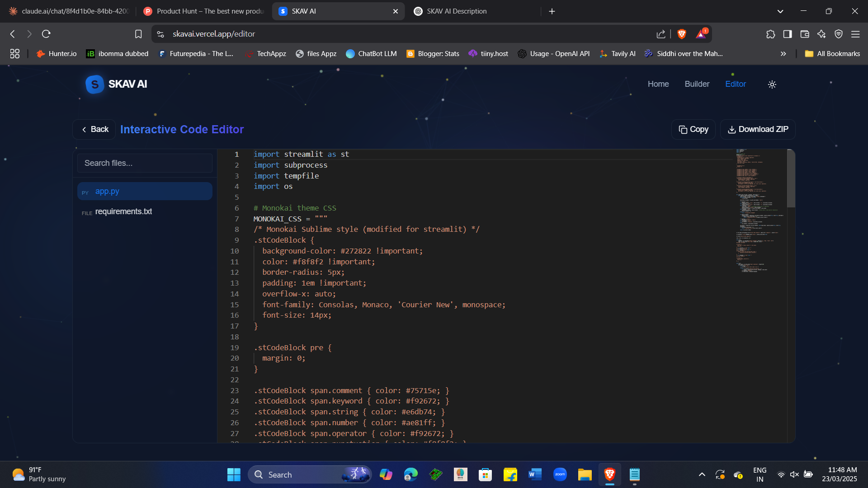Open the tab search dropdown

(780, 11)
